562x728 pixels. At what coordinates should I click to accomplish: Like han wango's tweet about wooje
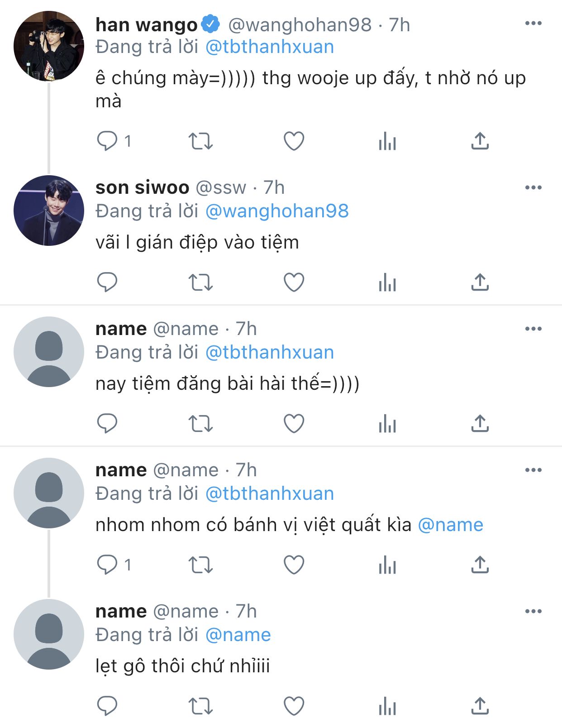point(294,141)
